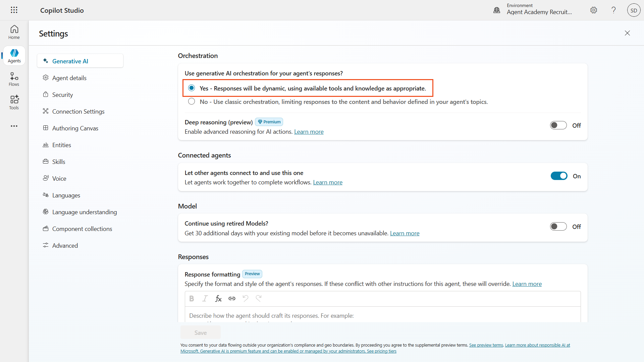Go to Home in left rail
Viewport: 644px width, 362px height.
[x=14, y=32]
